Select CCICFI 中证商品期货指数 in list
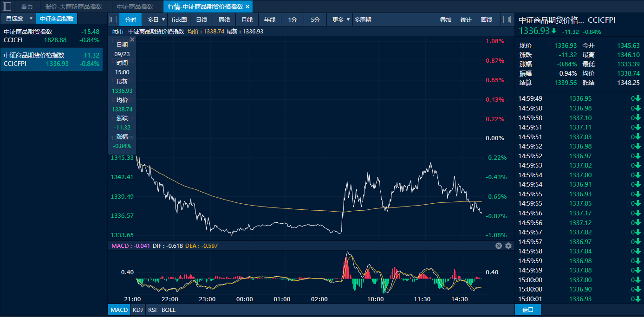Screen dimensions: 644x317 point(51,36)
